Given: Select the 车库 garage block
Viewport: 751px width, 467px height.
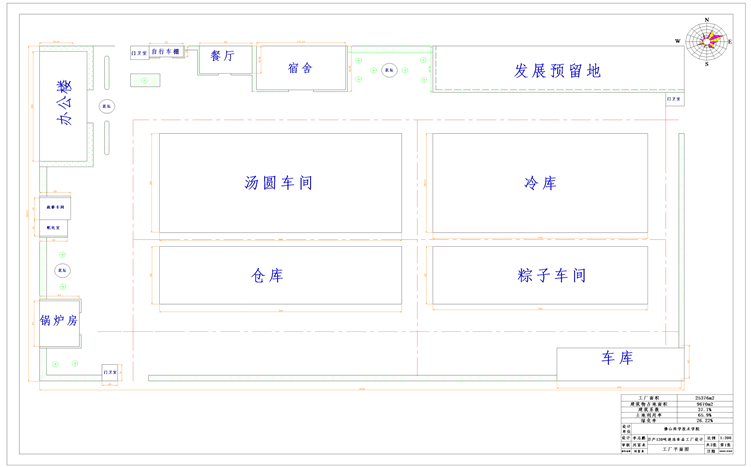Looking at the screenshot, I should [x=617, y=359].
